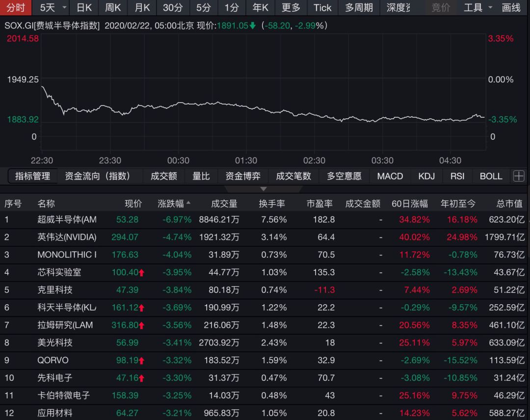The width and height of the screenshot is (530, 420).
Task: Switch to the 1分 interval tab
Action: click(232, 7)
